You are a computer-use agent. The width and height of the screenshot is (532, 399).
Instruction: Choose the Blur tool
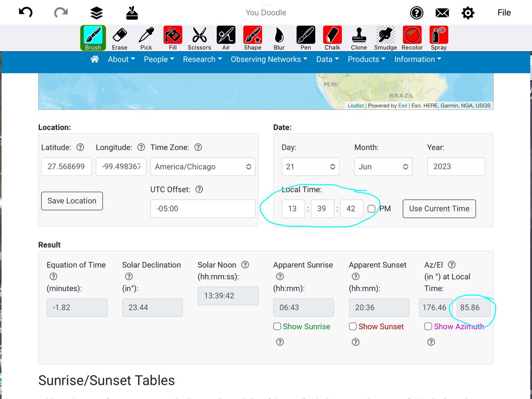(x=279, y=38)
